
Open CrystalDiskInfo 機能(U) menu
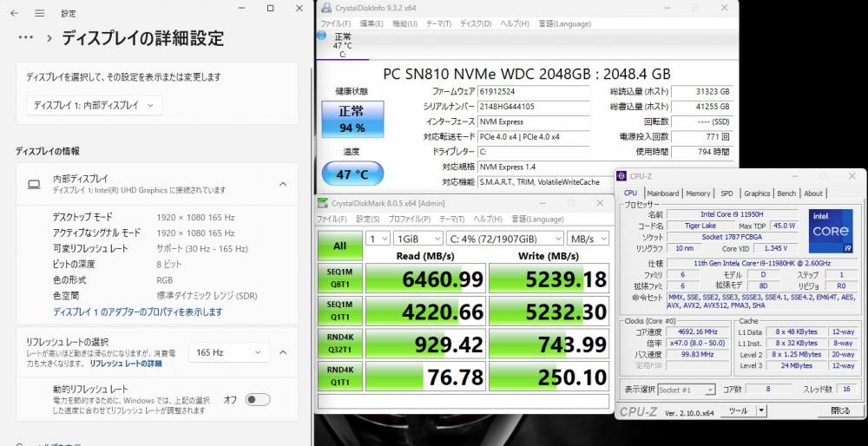pyautogui.click(x=404, y=23)
